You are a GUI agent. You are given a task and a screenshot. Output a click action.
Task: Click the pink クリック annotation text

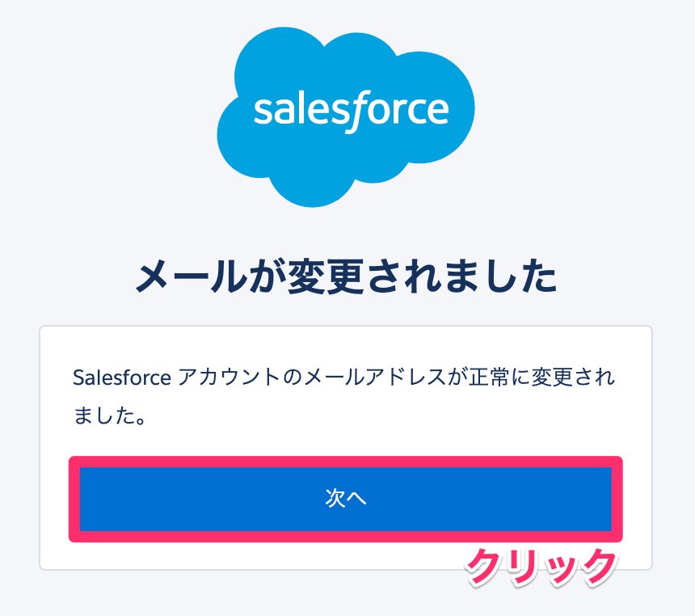541,568
